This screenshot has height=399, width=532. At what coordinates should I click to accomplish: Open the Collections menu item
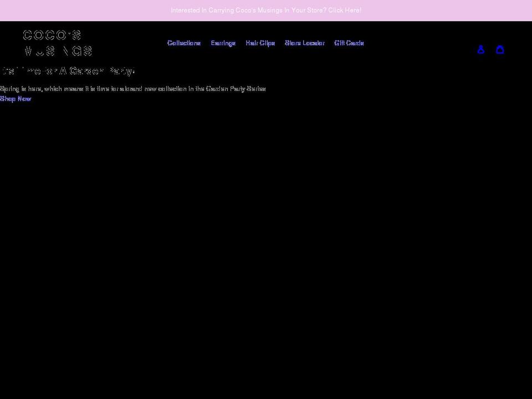184,43
